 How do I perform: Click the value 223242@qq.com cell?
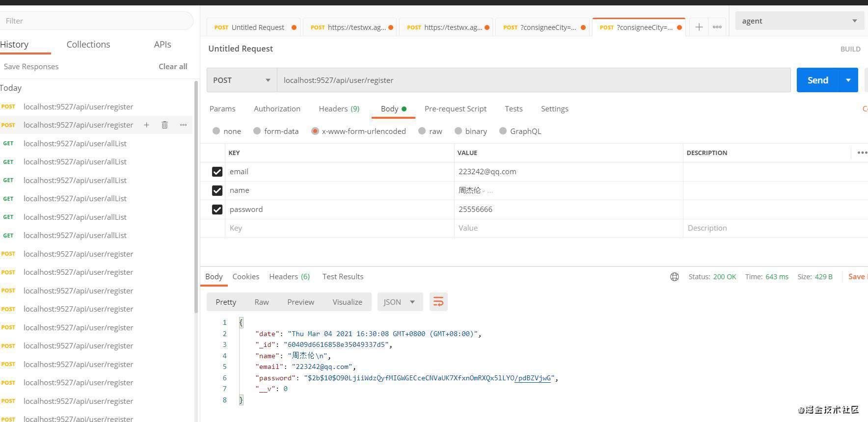click(x=569, y=172)
